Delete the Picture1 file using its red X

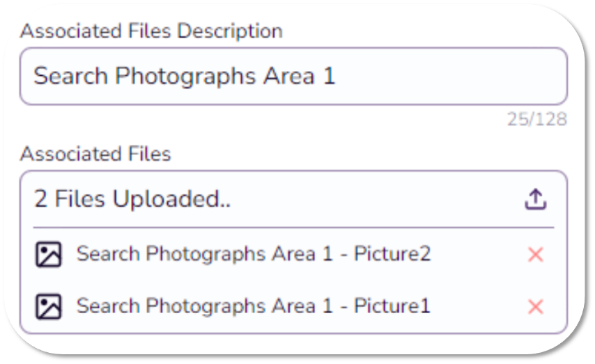tap(535, 306)
